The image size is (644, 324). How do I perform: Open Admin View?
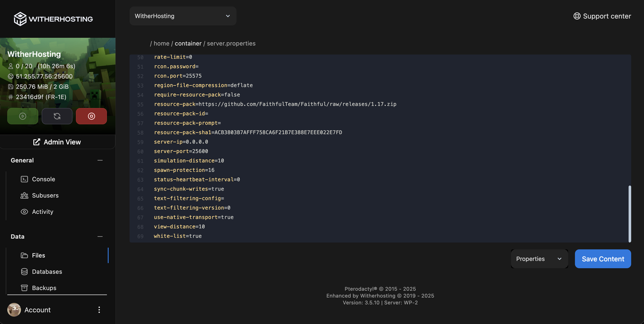point(57,142)
